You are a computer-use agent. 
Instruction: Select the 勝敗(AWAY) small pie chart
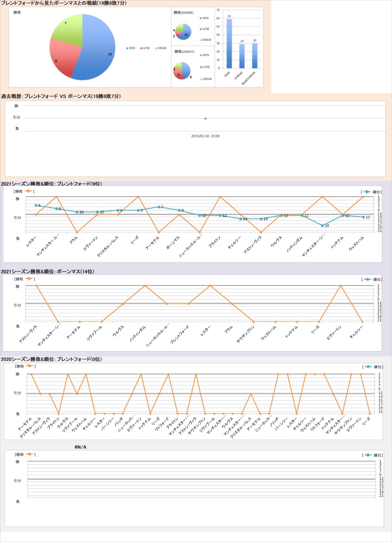point(182,71)
